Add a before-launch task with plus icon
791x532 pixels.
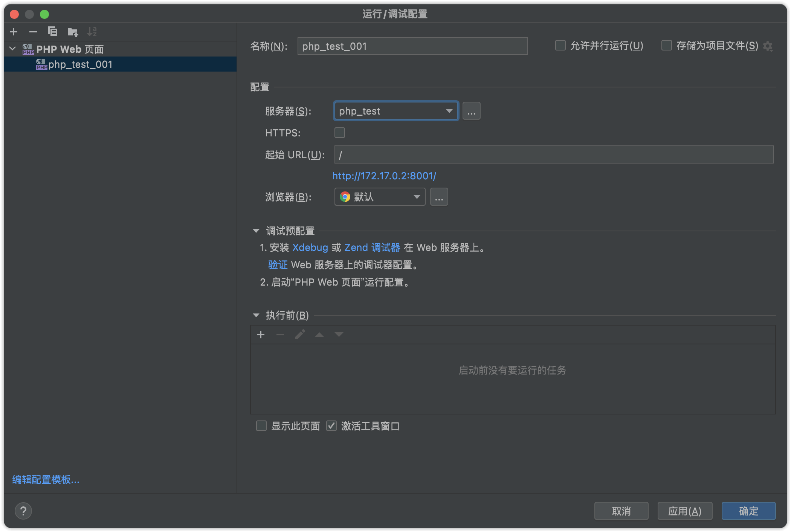(x=261, y=335)
